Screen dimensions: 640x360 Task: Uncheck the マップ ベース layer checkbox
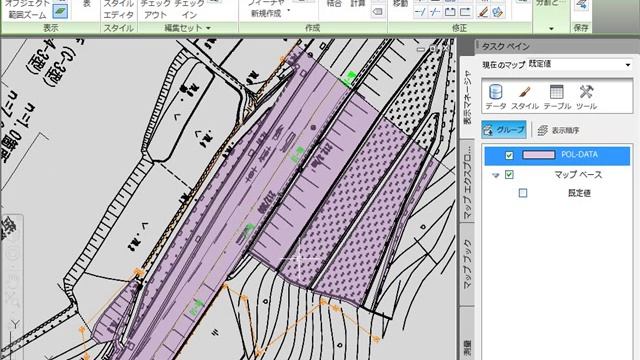pyautogui.click(x=509, y=175)
